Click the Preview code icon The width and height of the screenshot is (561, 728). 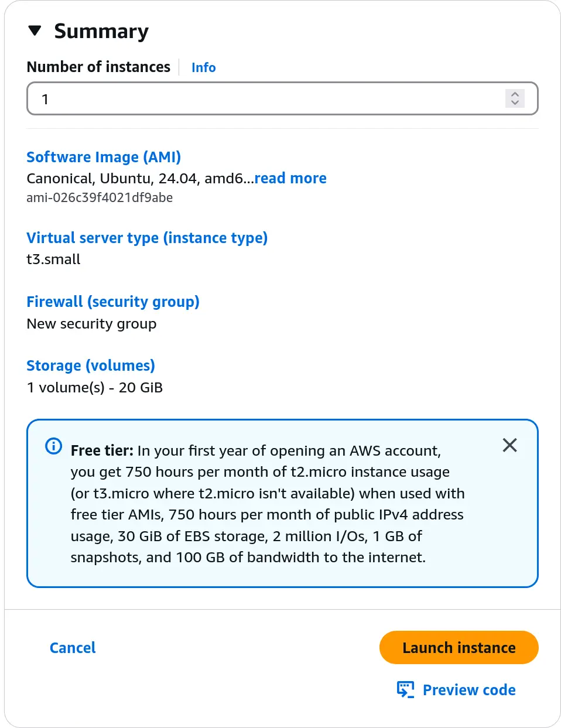[x=405, y=689]
